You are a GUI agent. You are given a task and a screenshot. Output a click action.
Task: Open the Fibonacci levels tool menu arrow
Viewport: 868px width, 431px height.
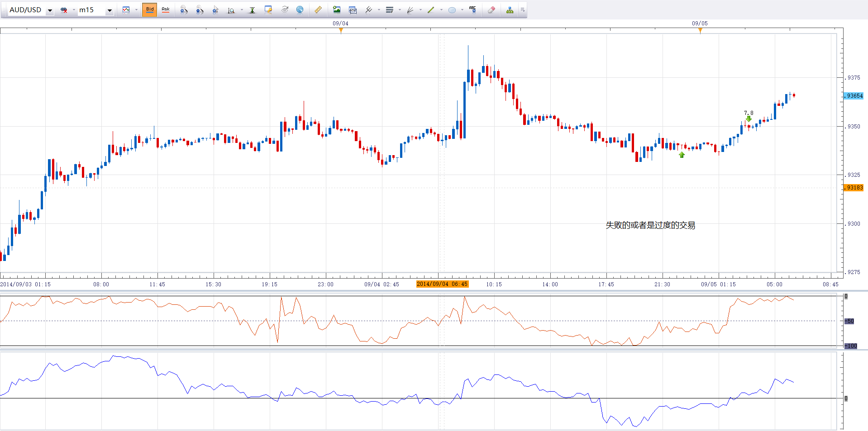[x=400, y=10]
